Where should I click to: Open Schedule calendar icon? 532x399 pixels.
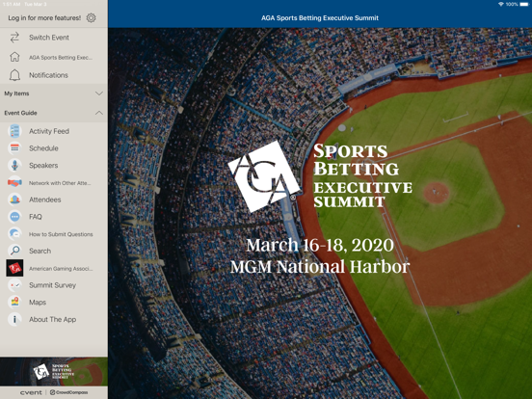pos(14,148)
